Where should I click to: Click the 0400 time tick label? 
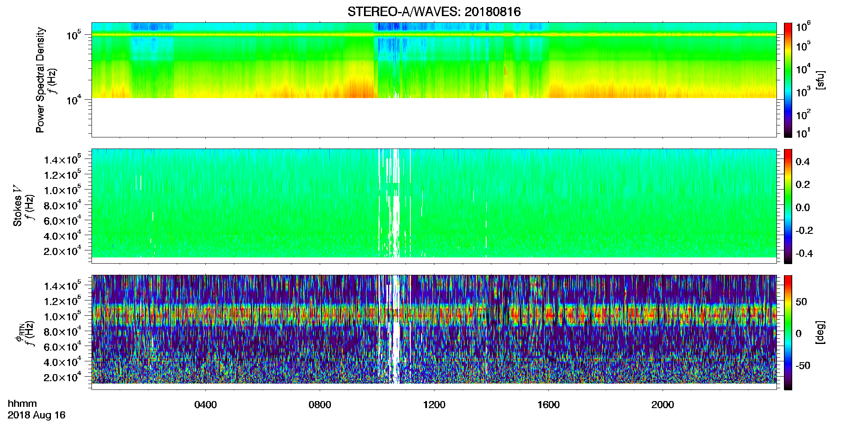(x=205, y=405)
